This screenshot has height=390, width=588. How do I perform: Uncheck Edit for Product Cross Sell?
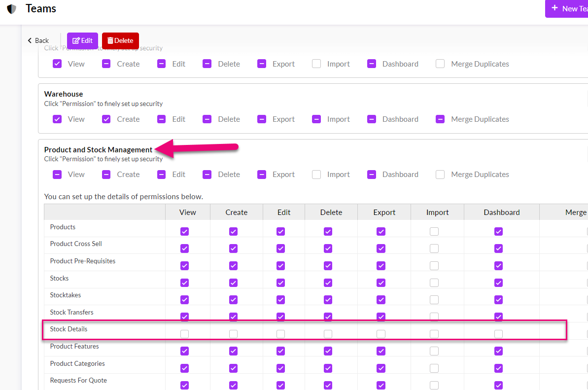[280, 248]
